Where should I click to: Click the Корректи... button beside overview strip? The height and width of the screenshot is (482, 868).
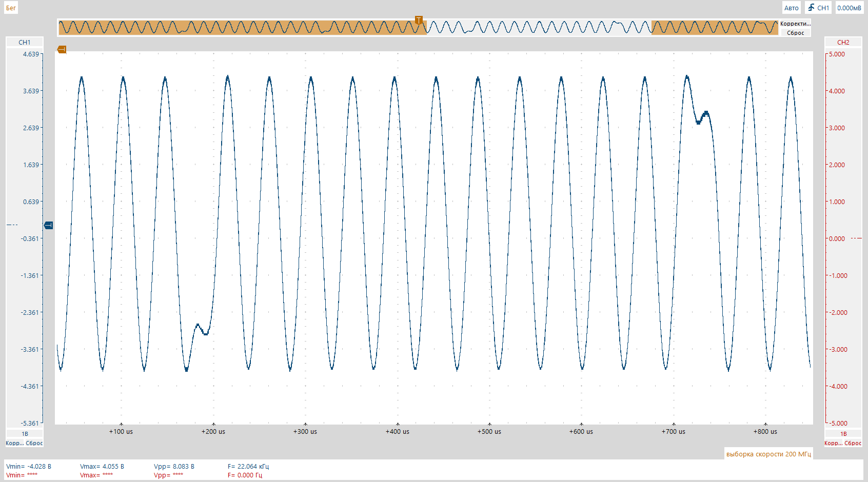(x=795, y=24)
